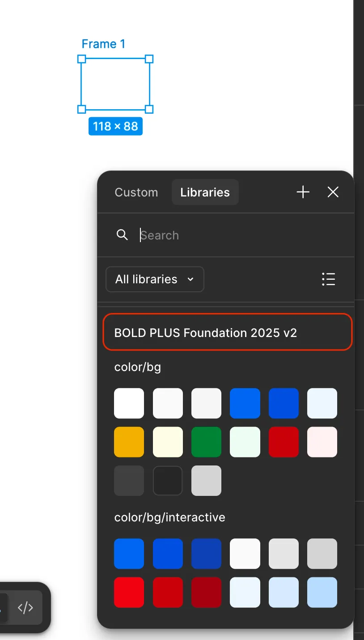Image resolution: width=364 pixels, height=640 pixels.
Task: Expand the color/bg section heading
Action: coord(138,367)
